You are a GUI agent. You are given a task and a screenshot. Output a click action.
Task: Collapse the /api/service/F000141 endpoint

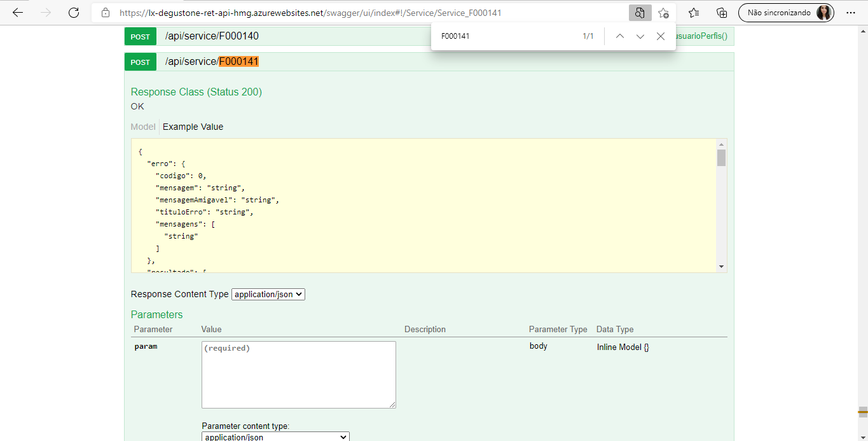coord(212,62)
